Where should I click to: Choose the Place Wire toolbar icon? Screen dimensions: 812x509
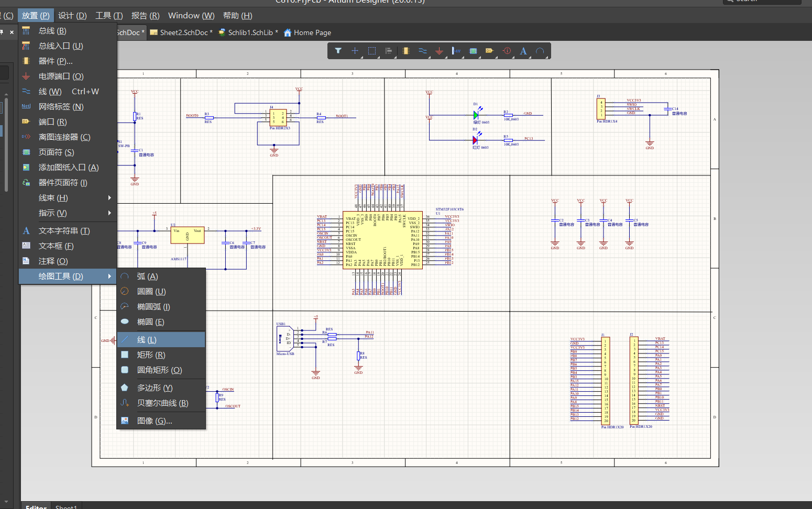[x=422, y=51]
